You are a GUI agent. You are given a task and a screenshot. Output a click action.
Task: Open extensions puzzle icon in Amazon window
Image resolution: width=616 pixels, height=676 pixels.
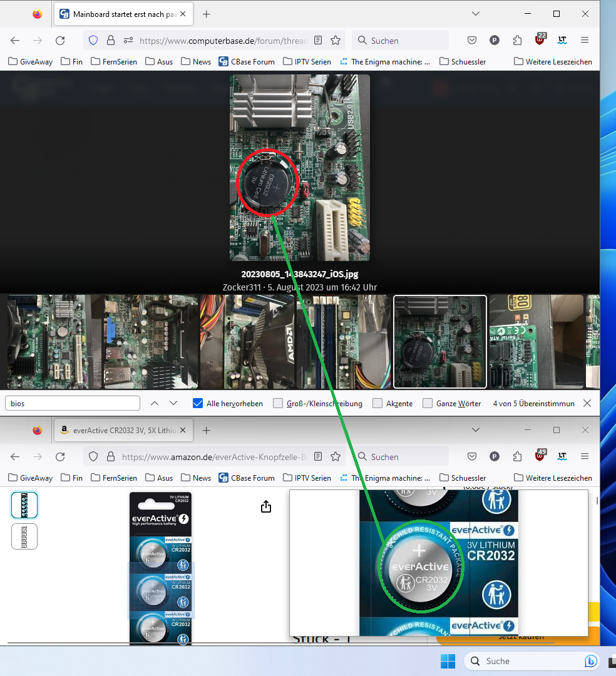517,456
